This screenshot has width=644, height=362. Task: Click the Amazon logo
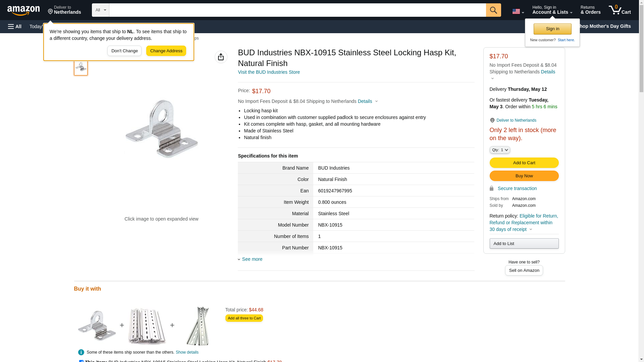coord(23,10)
